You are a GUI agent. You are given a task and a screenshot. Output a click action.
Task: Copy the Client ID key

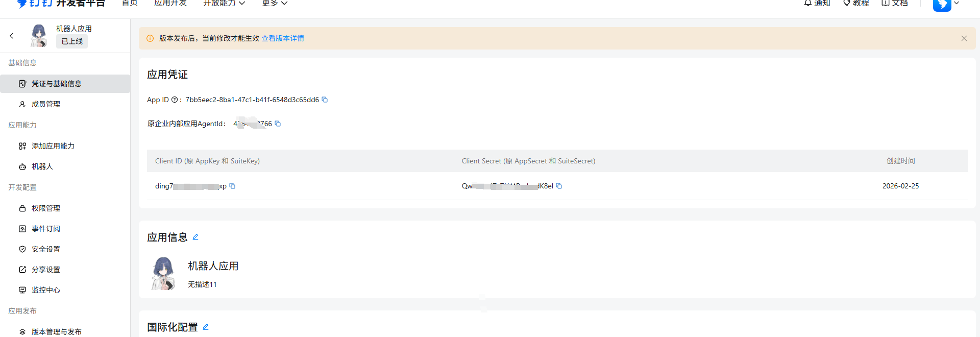point(232,186)
